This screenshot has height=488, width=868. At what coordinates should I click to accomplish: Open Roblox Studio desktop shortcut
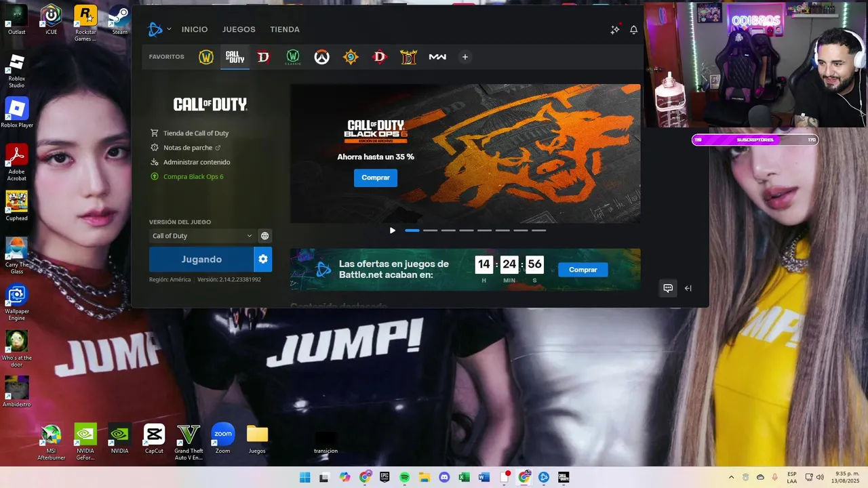[16, 70]
